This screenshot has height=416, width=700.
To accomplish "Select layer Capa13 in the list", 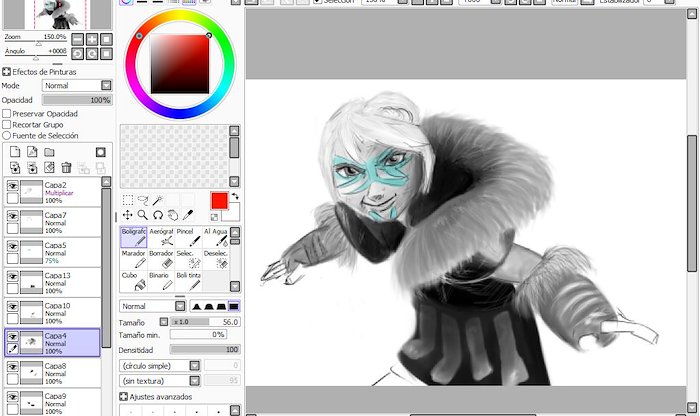I will click(52, 283).
